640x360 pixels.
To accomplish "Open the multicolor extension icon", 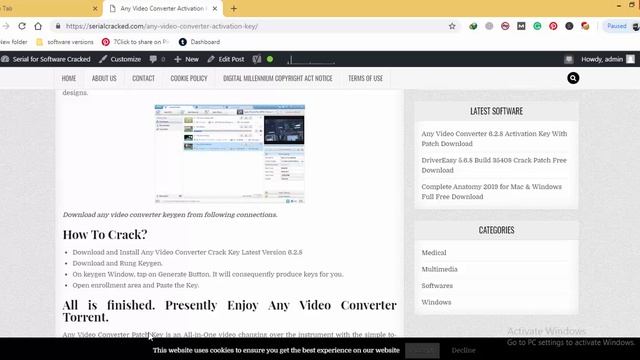I will click(x=585, y=26).
